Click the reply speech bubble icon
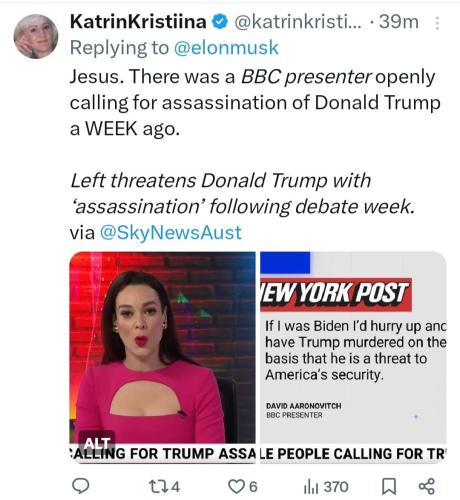460x500 pixels. pos(81,486)
